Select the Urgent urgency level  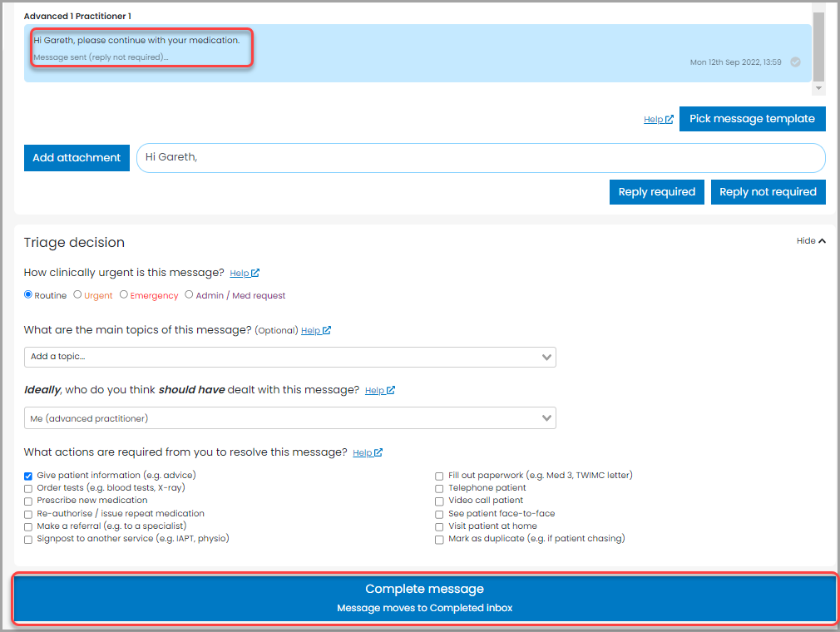click(x=75, y=294)
